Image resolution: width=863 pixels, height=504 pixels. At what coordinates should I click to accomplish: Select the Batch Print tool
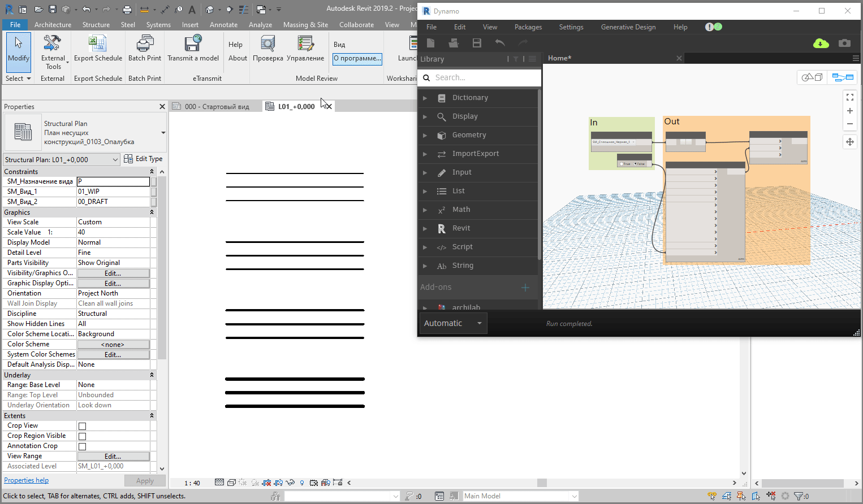tap(144, 49)
